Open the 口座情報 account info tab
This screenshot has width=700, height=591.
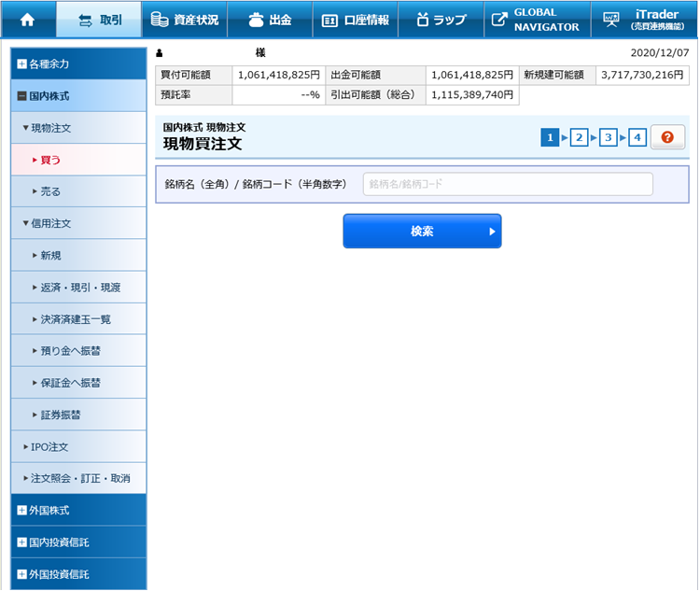pyautogui.click(x=355, y=20)
